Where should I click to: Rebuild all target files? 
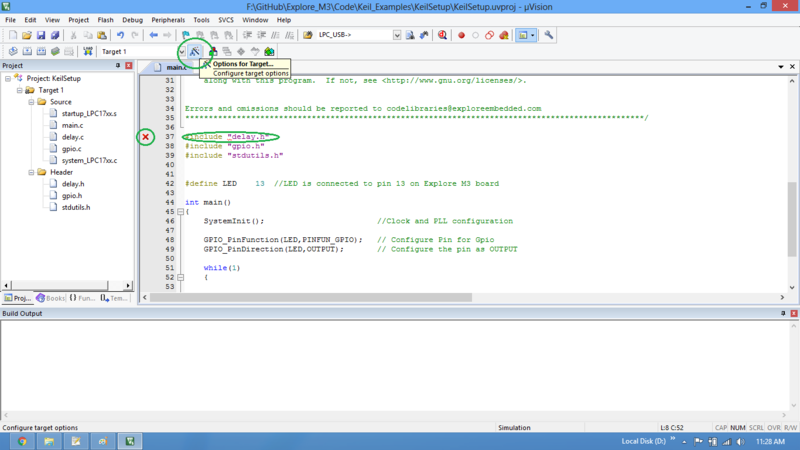[x=41, y=52]
